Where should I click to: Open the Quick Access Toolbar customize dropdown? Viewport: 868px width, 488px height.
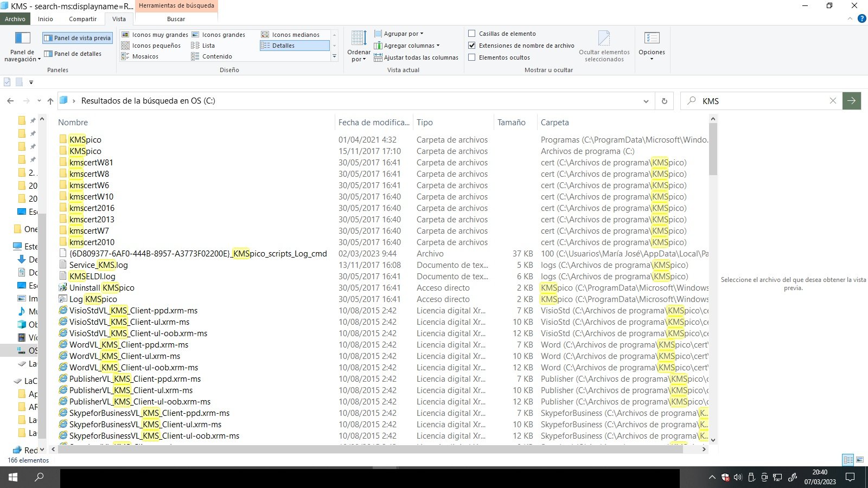[31, 82]
